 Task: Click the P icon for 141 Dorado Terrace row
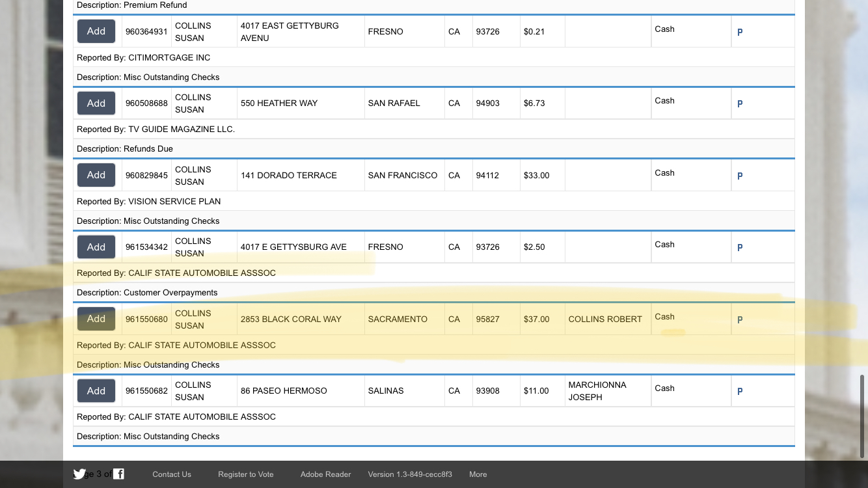pos(740,176)
